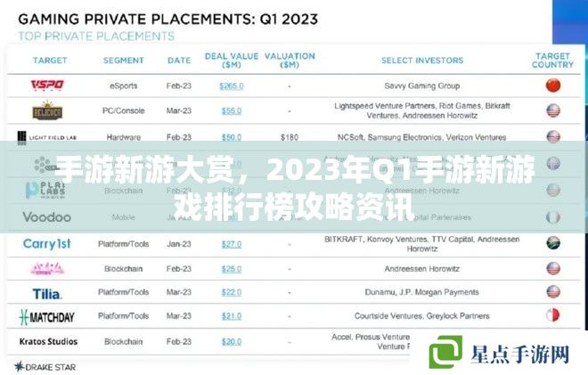Select the BITKRAFT, Konvoy Ventures investors text
Viewport: 588px width, 375px height.
coord(422,244)
